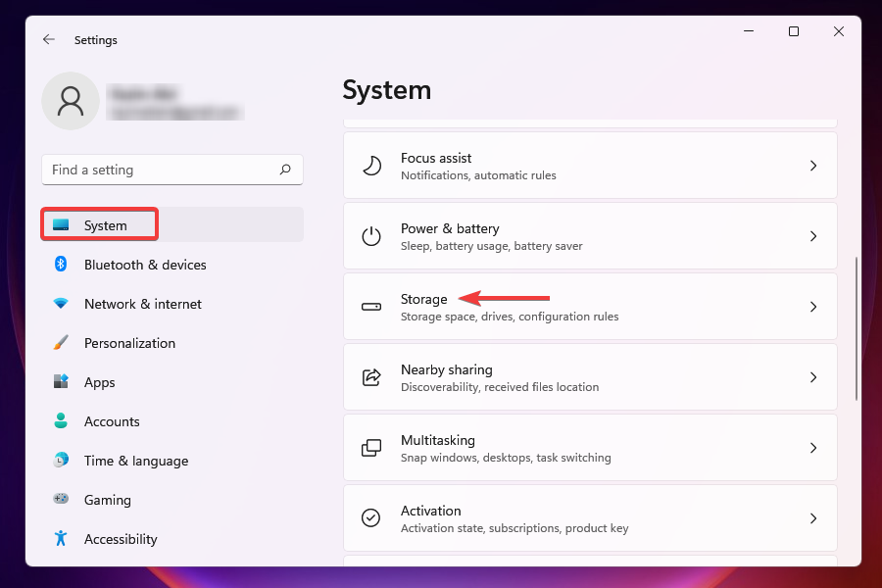Image resolution: width=882 pixels, height=588 pixels.
Task: Click the Activation checkmark icon
Action: click(371, 517)
